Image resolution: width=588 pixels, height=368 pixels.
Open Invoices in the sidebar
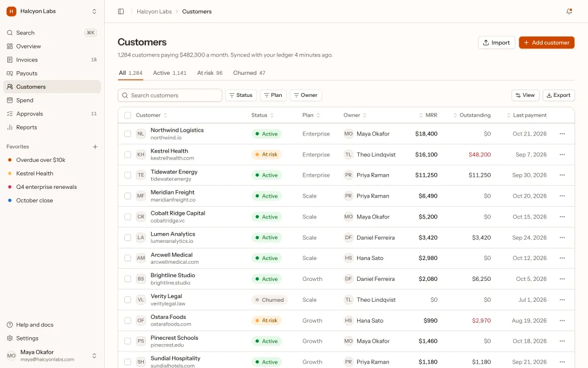pyautogui.click(x=51, y=59)
